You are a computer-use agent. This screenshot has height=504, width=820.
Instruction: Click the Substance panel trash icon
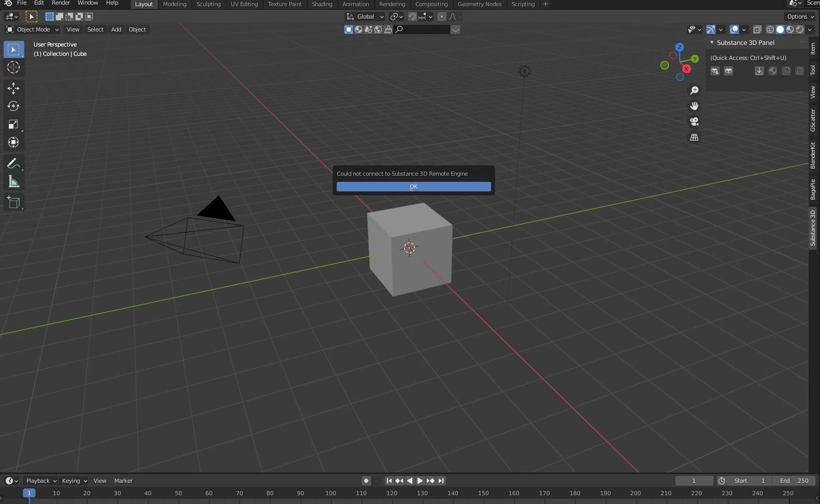[800, 71]
